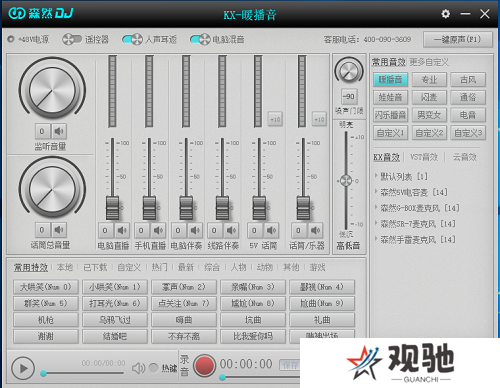Click the 高低音 slider handle
Viewport: 500px width, 388px height.
click(x=346, y=181)
